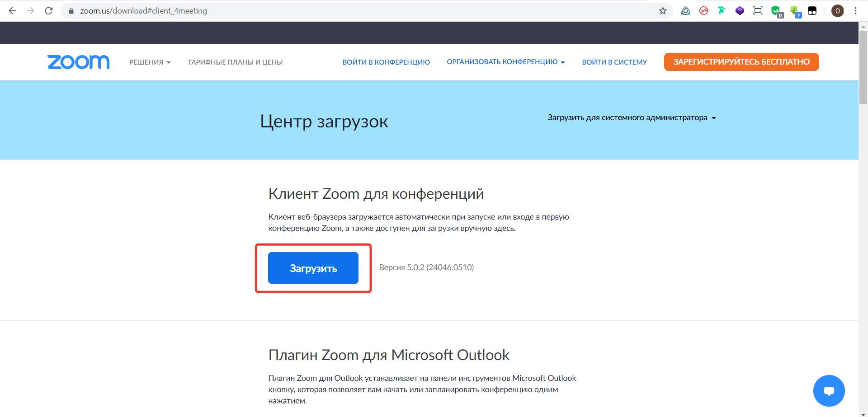Open the green running figure extension
The width and height of the screenshot is (868, 417).
(722, 11)
